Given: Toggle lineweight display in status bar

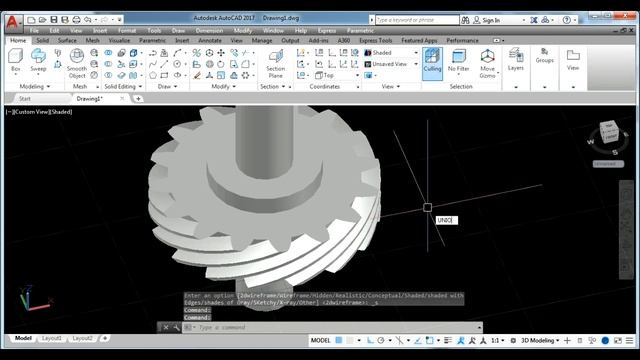Looking at the screenshot, I should point(448,340).
